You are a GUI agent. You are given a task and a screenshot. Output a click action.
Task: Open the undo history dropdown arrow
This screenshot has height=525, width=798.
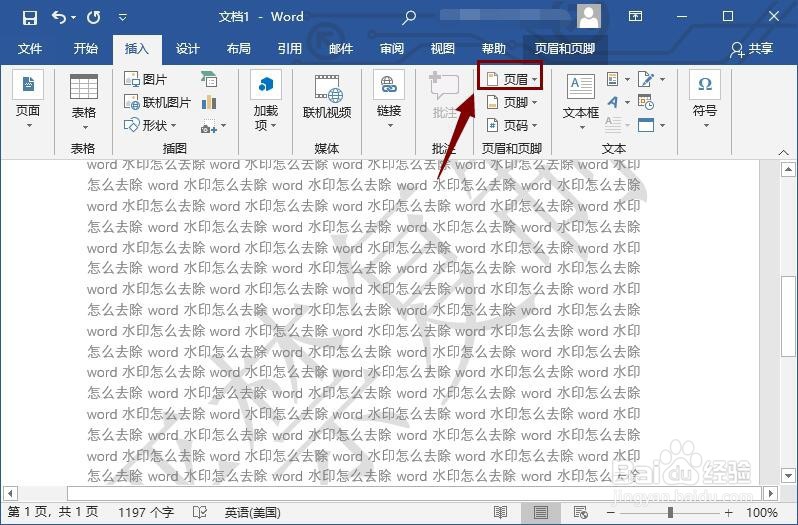[73, 18]
